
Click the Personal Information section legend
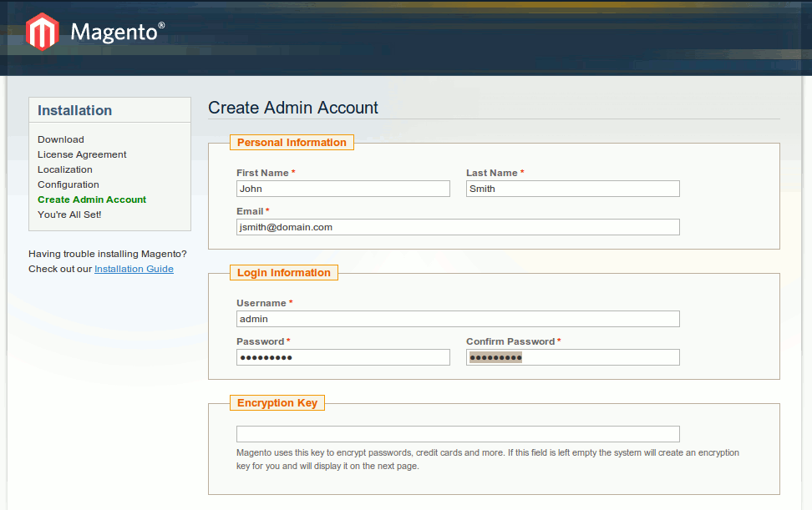tap(292, 143)
